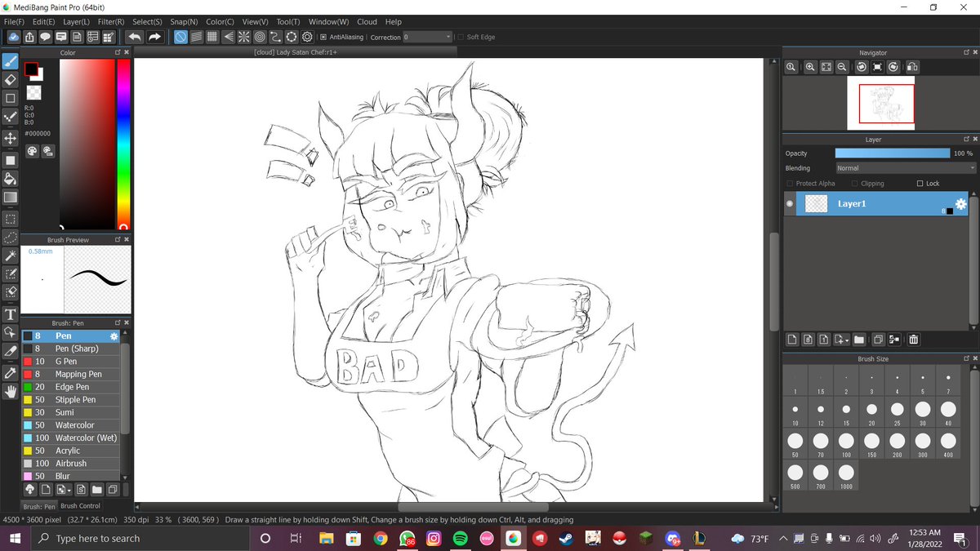Screen dimensions: 980x551
Task: Open the Tool menu
Action: [x=288, y=22]
